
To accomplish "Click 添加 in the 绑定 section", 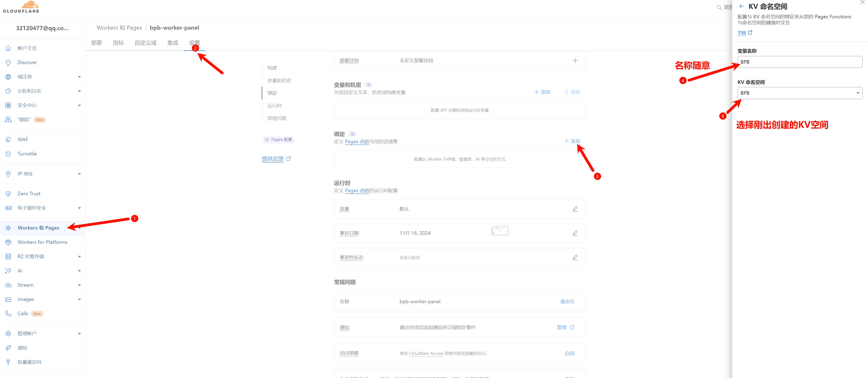I will tap(572, 141).
